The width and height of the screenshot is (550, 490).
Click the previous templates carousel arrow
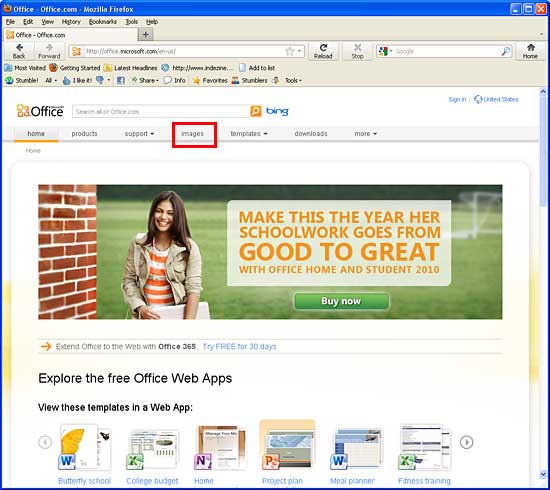pos(45,442)
